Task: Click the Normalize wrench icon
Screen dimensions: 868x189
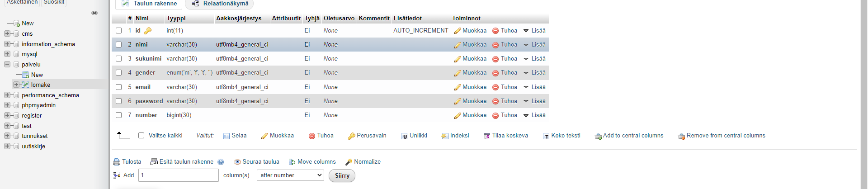Action: click(349, 162)
